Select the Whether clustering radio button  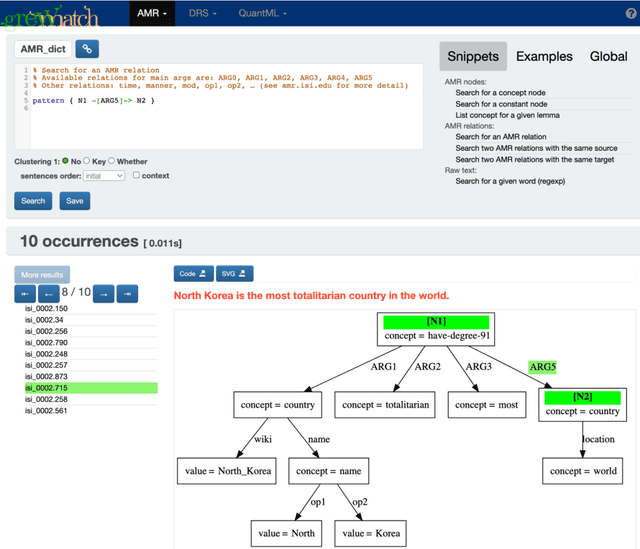(x=114, y=160)
